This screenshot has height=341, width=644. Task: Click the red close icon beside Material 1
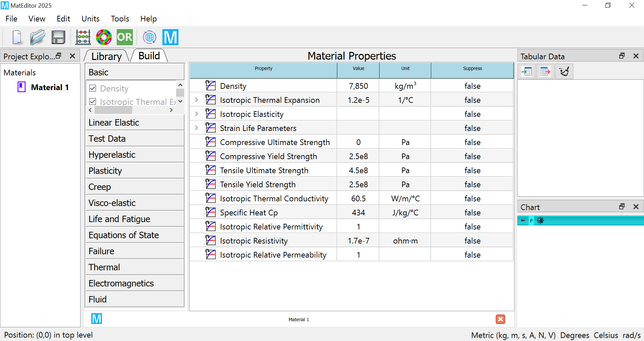[x=500, y=319]
